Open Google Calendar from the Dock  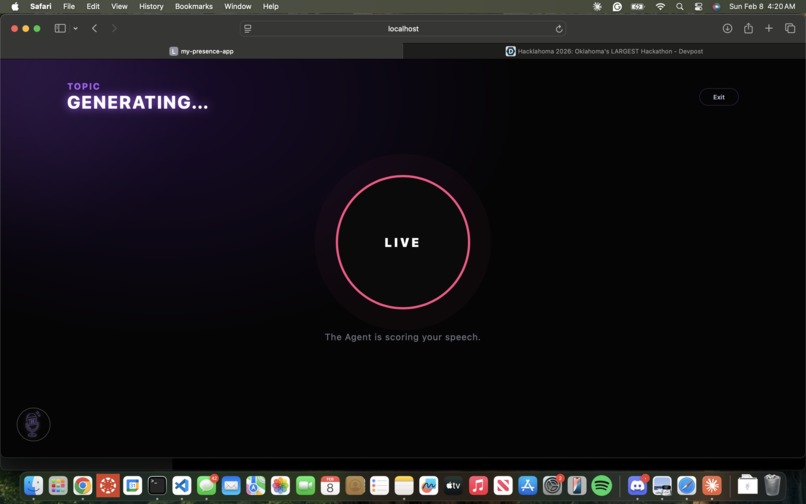pos(133,485)
